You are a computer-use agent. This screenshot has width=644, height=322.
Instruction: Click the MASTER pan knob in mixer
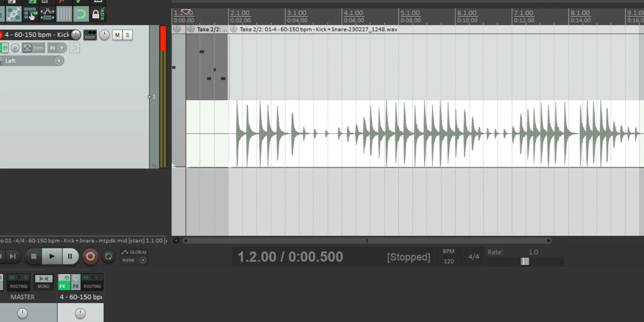22,313
